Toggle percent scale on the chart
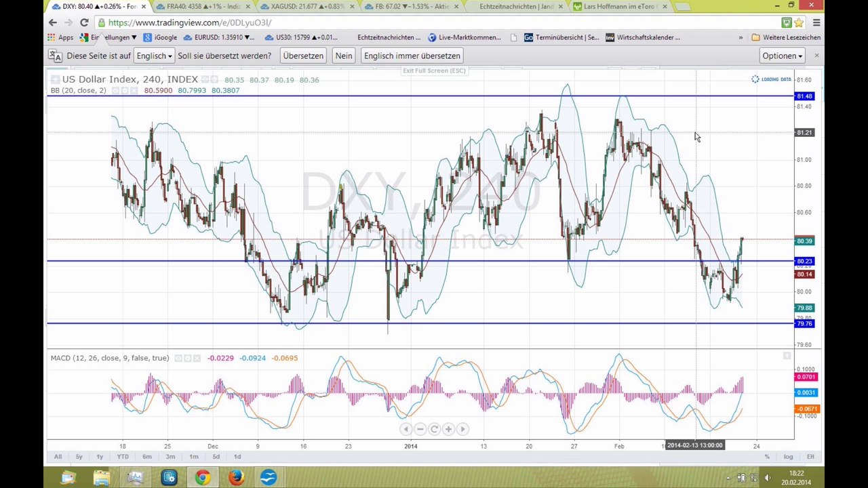868x488 pixels. click(x=767, y=457)
